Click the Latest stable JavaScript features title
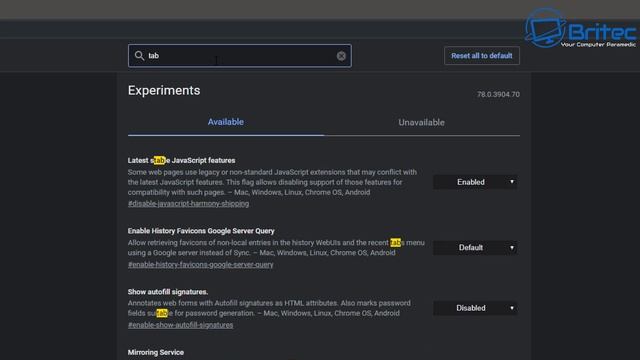Image resolution: width=640 pixels, height=360 pixels. [x=181, y=160]
